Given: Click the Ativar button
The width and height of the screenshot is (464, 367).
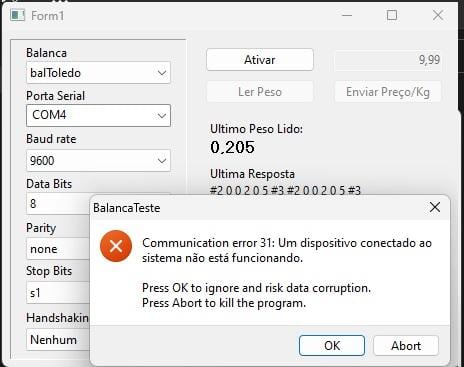Looking at the screenshot, I should pyautogui.click(x=260, y=60).
